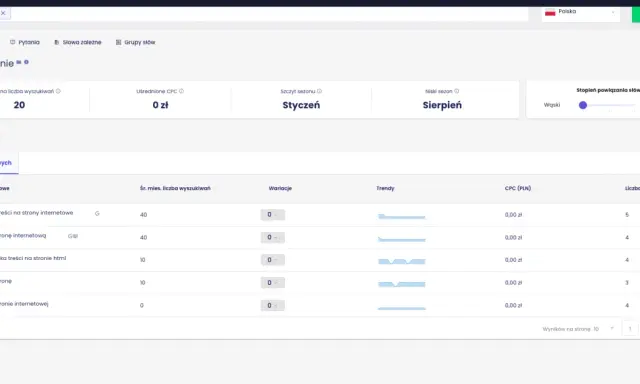Click the Polish flag icon
640x384 pixels.
(x=550, y=13)
